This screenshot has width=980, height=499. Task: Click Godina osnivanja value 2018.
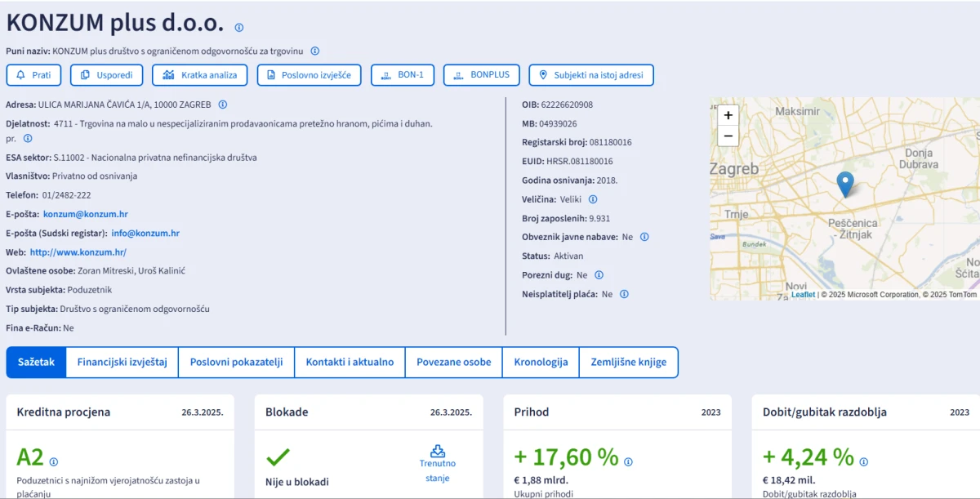pos(607,180)
